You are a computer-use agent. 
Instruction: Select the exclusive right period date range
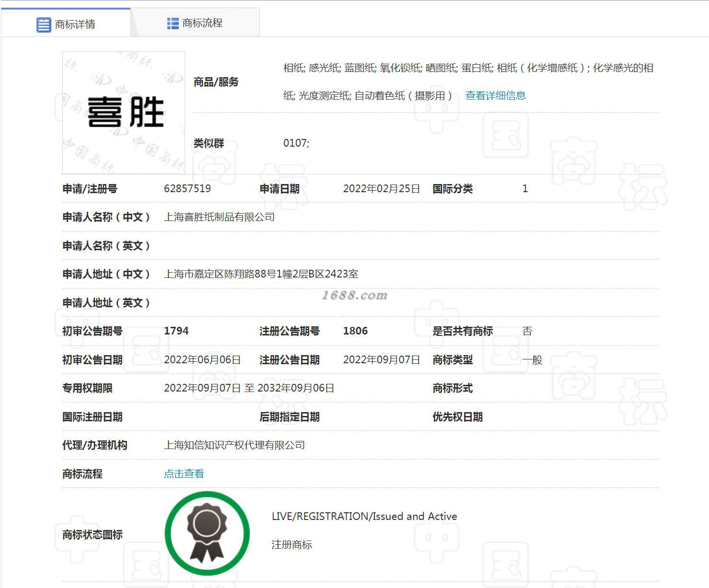(249, 388)
